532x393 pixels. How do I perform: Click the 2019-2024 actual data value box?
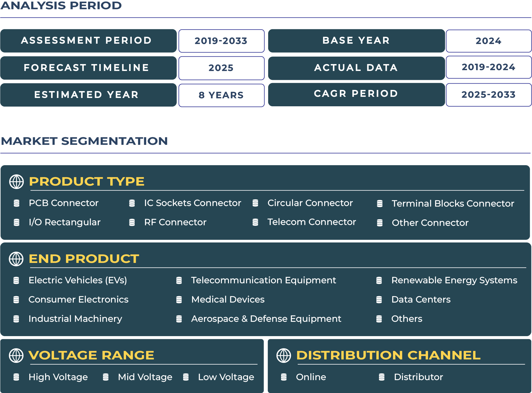[x=489, y=67]
